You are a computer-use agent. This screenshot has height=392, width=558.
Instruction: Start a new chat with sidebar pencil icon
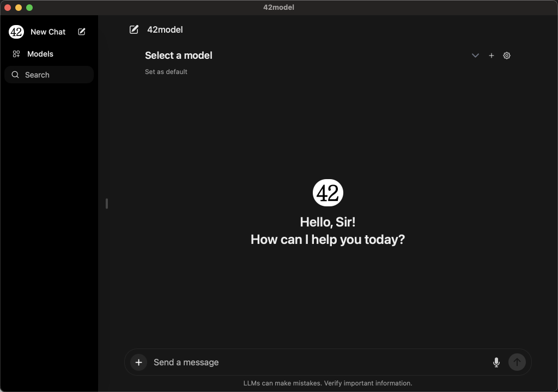coord(82,32)
